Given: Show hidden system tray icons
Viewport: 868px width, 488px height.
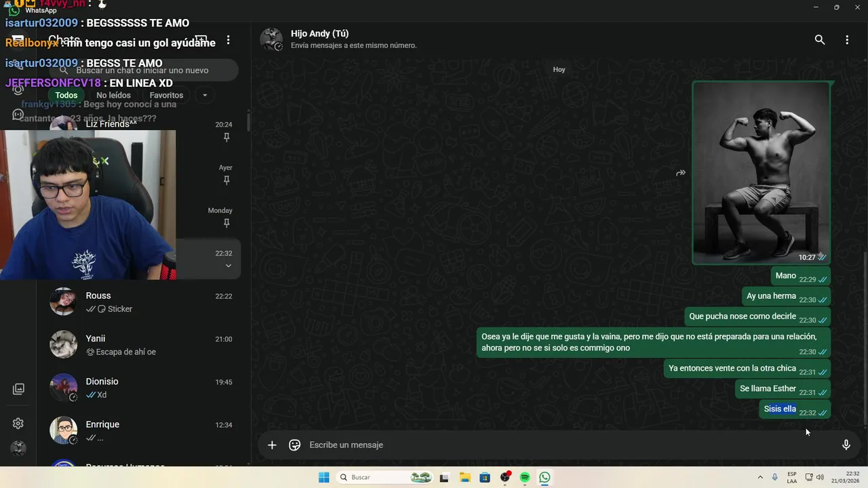Looking at the screenshot, I should [759, 477].
